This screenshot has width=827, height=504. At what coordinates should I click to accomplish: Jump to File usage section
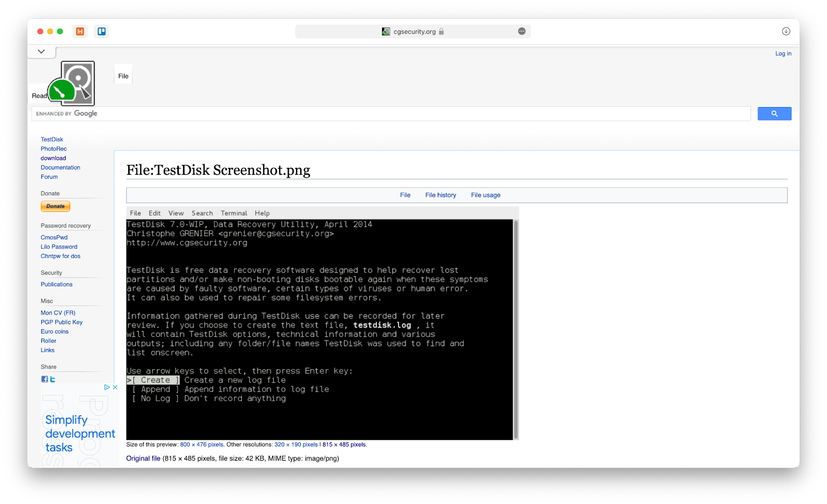click(x=486, y=195)
